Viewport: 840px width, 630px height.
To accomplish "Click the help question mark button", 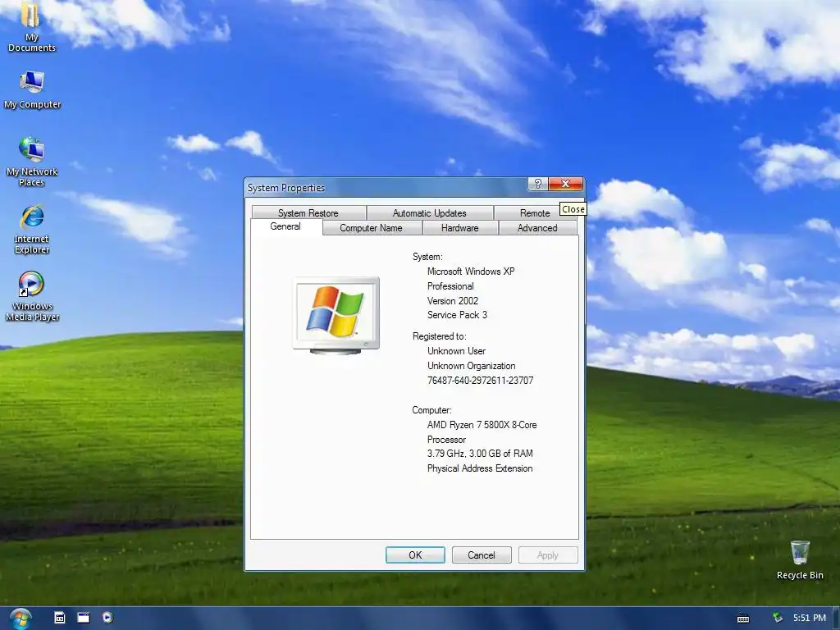I will pos(538,184).
